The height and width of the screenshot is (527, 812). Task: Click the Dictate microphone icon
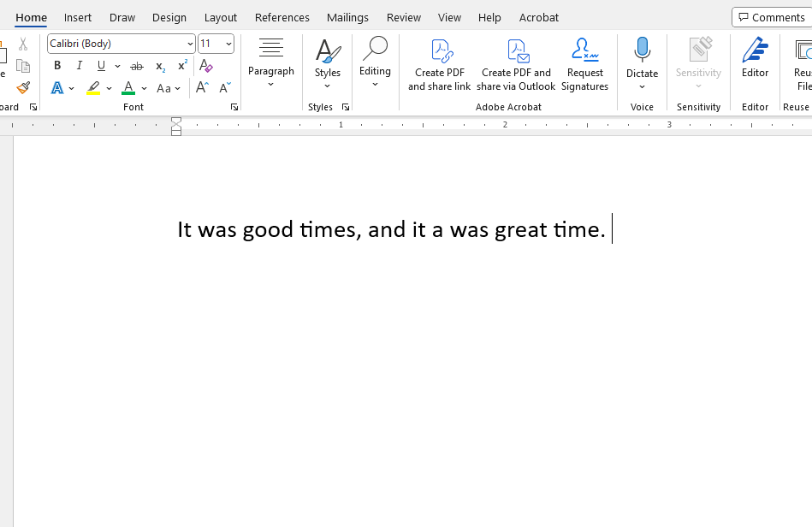pos(642,50)
